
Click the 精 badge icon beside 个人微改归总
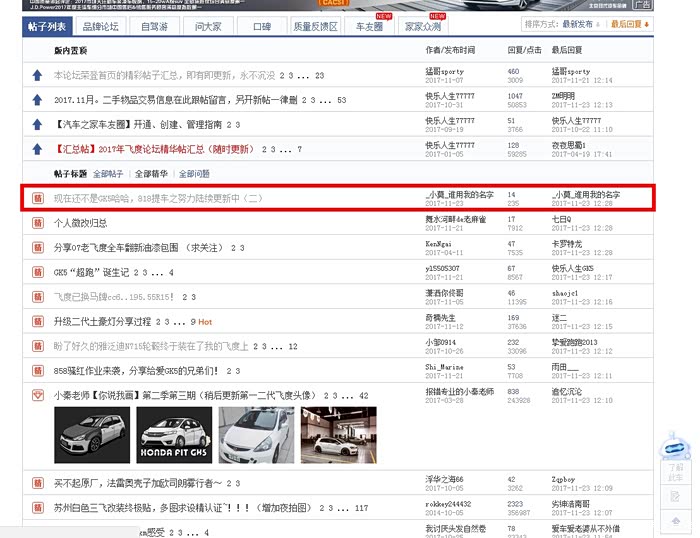tap(38, 222)
